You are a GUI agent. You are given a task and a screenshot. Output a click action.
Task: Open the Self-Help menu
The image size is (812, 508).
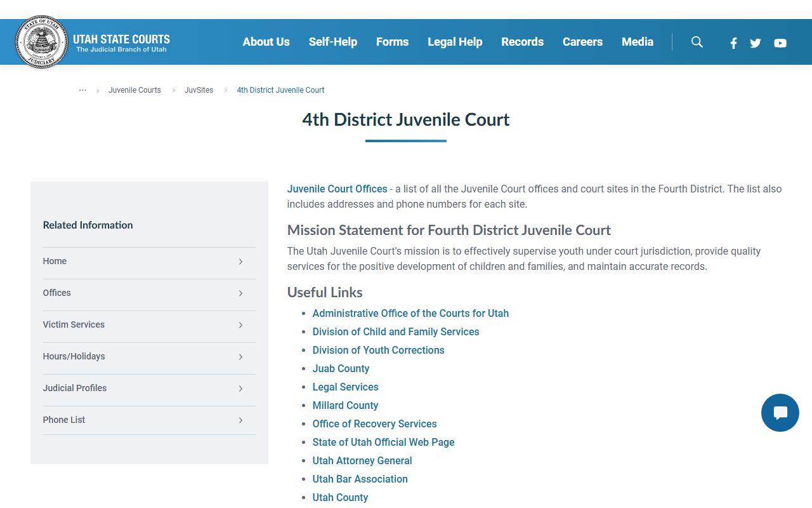(333, 42)
